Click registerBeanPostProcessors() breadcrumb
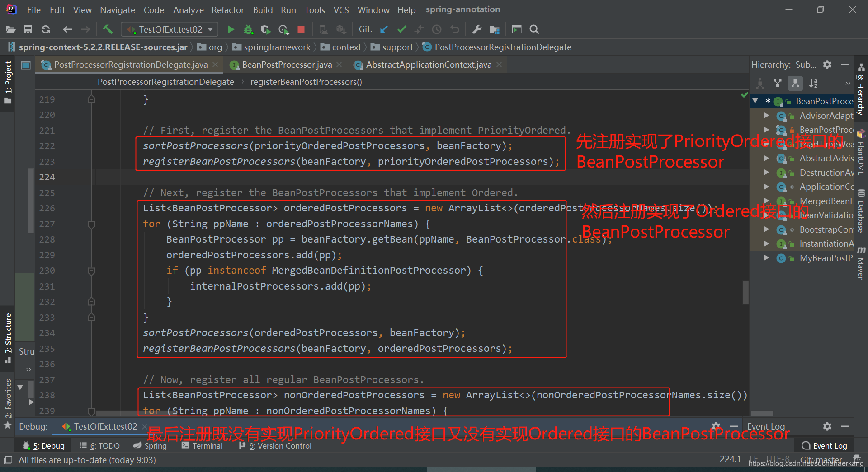 tap(306, 82)
